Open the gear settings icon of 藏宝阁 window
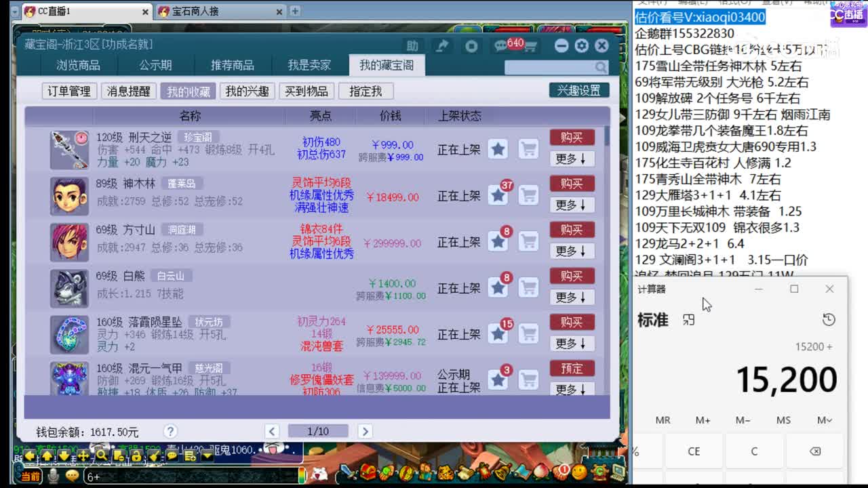The height and width of the screenshot is (488, 868). pyautogui.click(x=580, y=45)
